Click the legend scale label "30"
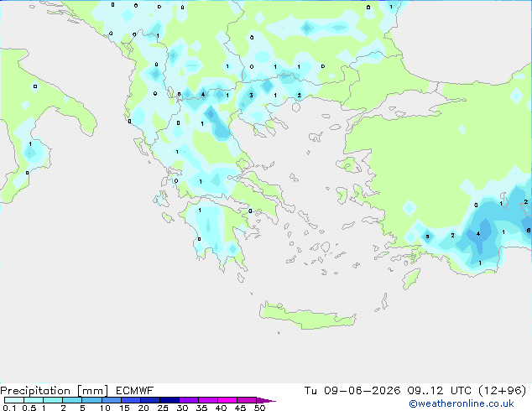 tap(182, 408)
